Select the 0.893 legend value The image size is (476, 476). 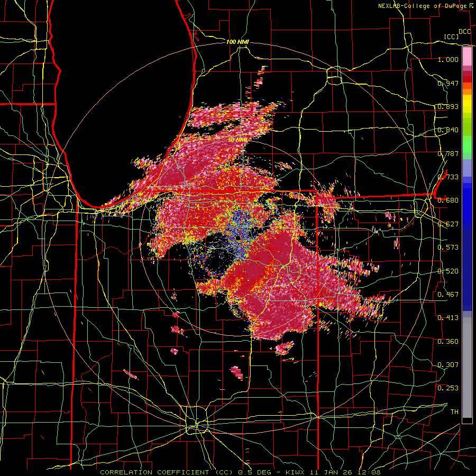pos(448,106)
